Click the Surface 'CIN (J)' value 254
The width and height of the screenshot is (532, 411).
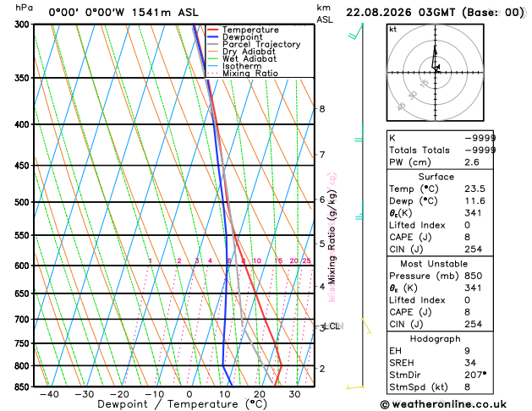coord(474,249)
